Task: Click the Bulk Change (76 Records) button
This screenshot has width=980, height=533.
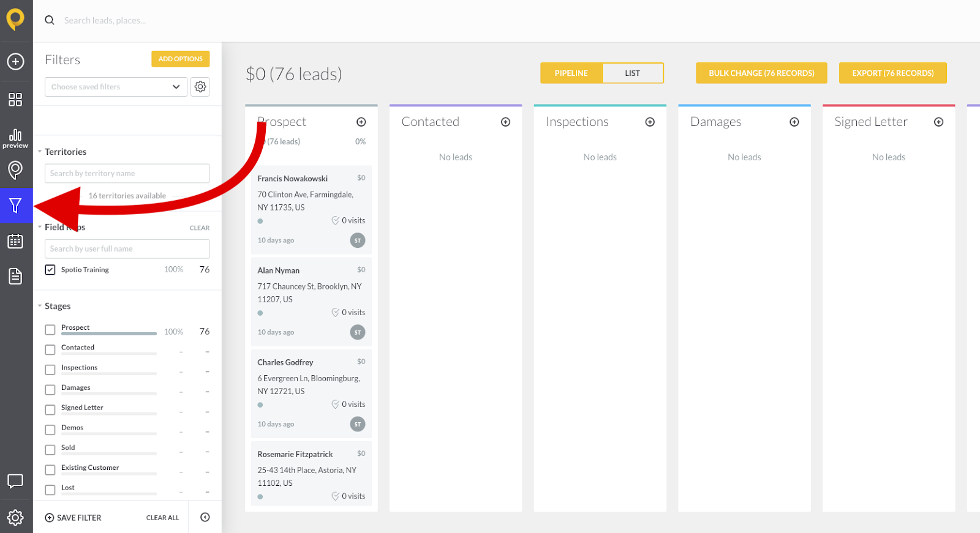Action: click(x=761, y=73)
